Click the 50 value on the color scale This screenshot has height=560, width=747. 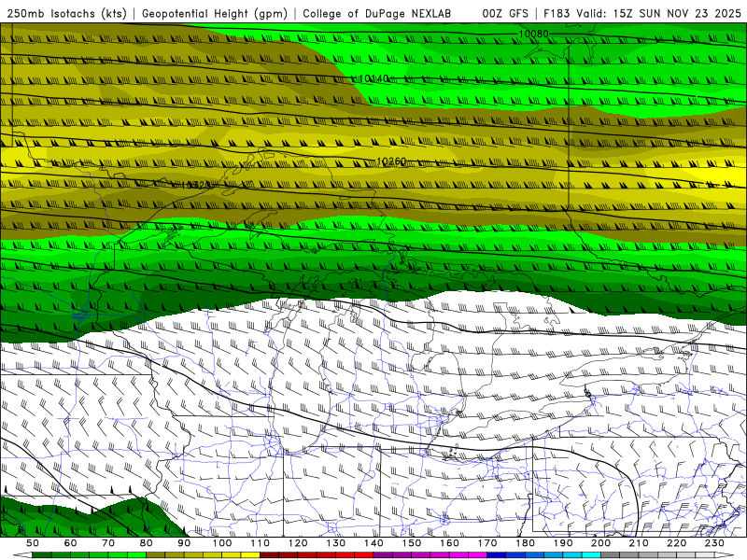(x=33, y=543)
